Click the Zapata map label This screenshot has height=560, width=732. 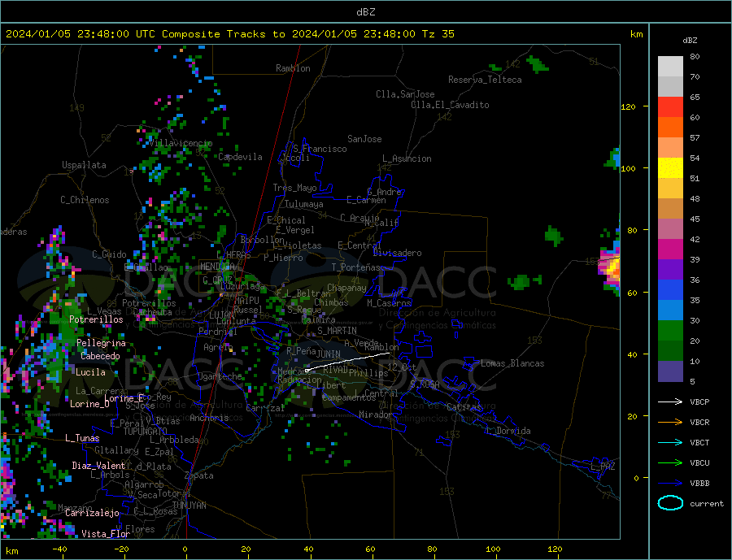click(199, 475)
